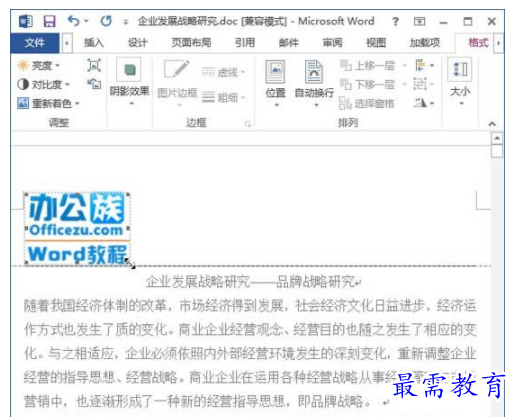
Task: Click text line starting 化。与之相适应
Action: tap(250, 353)
